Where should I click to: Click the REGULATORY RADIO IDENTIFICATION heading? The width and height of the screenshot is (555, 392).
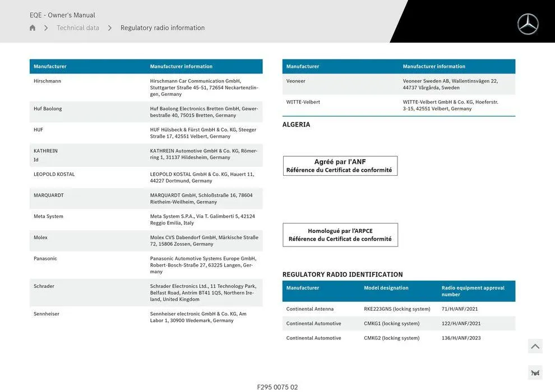pos(343,274)
